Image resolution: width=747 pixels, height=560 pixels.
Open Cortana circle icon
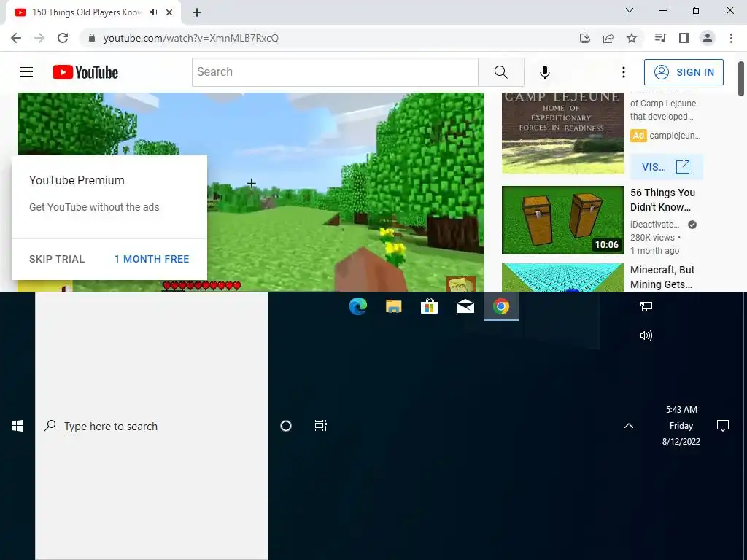[x=286, y=426]
